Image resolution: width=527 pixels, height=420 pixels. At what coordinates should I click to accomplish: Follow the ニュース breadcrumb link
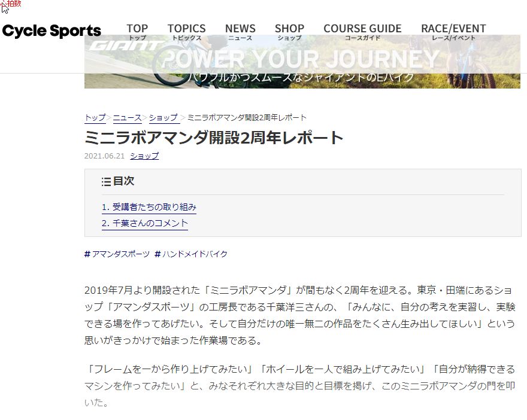pos(127,118)
